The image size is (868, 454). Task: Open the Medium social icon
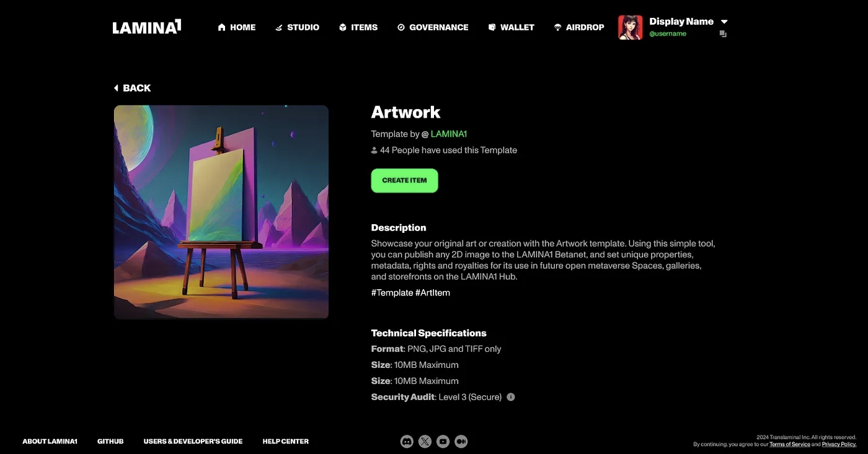point(461,442)
